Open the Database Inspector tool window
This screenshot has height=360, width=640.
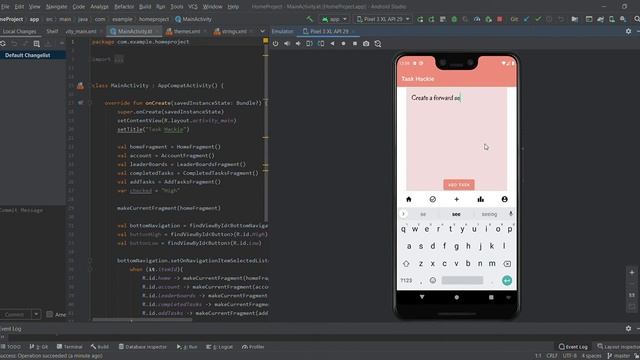(142, 347)
